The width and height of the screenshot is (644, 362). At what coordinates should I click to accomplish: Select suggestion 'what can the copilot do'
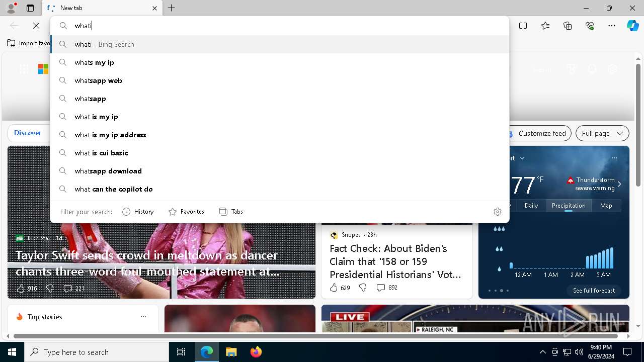click(x=280, y=189)
